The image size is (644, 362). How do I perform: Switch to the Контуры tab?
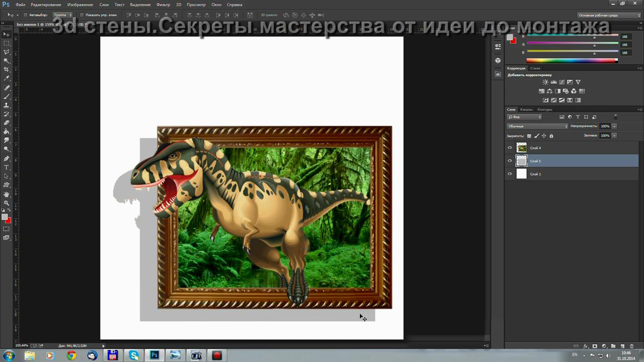click(x=545, y=109)
